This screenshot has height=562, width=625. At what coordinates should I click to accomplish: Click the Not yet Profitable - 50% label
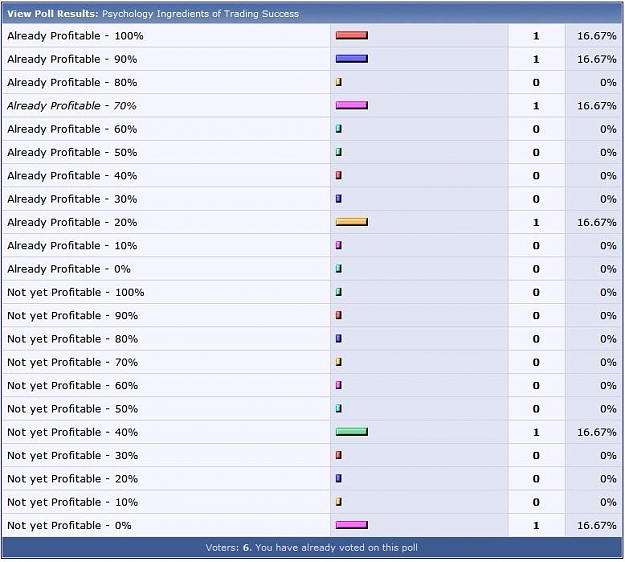tap(73, 409)
